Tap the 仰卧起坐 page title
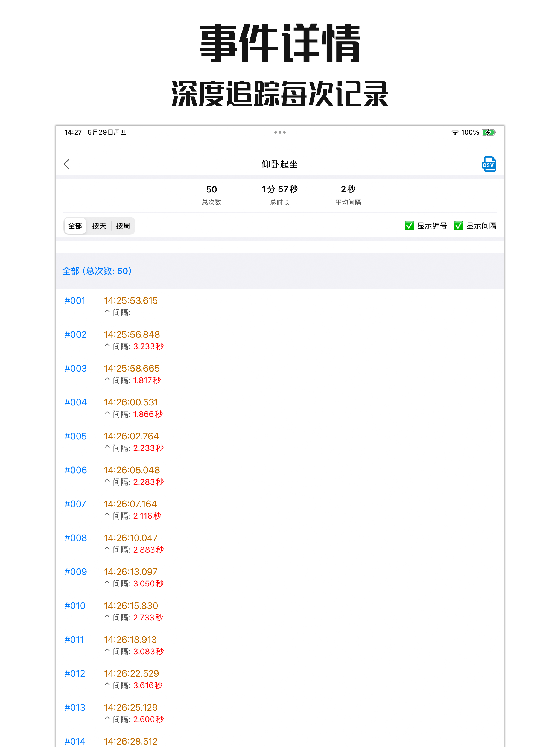 pyautogui.click(x=280, y=164)
